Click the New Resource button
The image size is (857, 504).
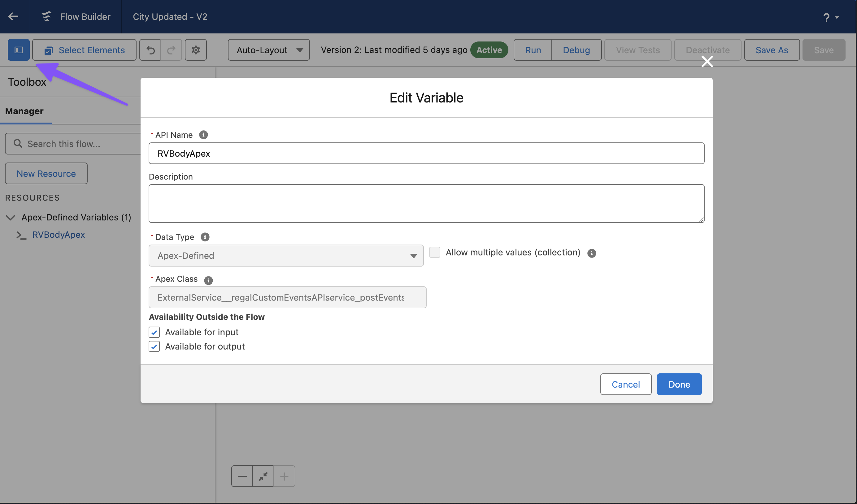46,173
